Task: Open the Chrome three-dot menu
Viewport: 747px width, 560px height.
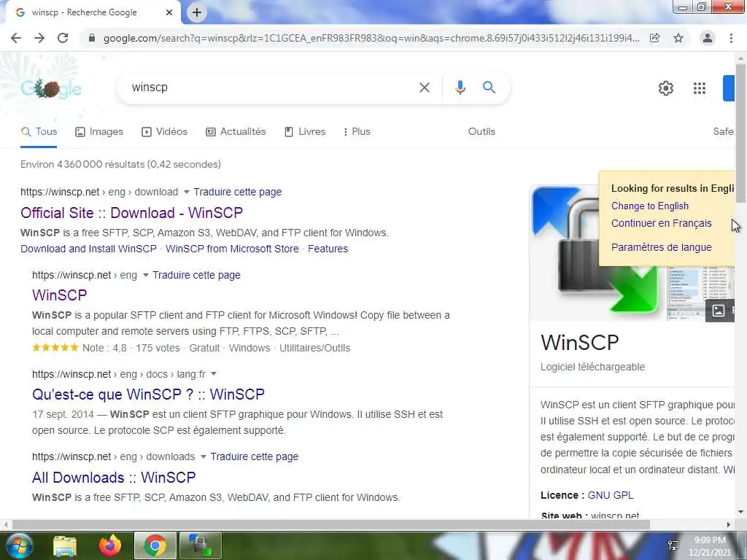Action: click(731, 38)
